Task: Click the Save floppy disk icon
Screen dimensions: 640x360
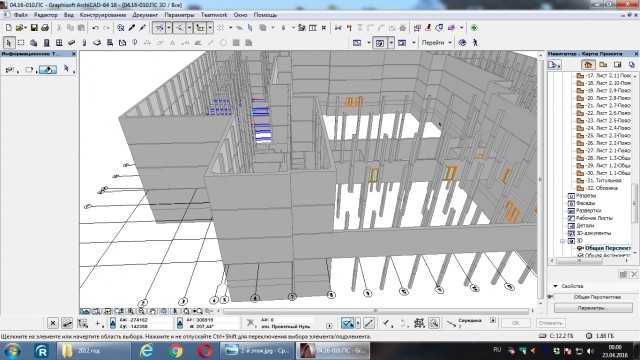Action: (34, 28)
